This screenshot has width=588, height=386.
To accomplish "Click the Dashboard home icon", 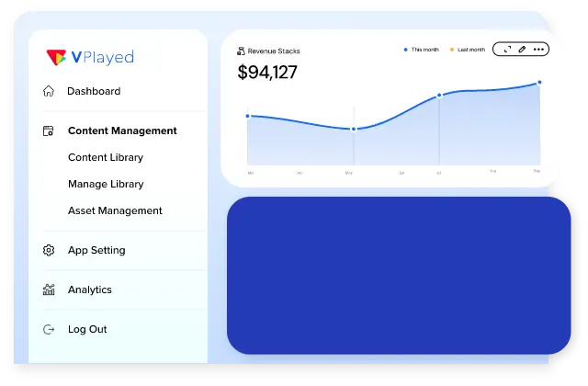I will (49, 91).
